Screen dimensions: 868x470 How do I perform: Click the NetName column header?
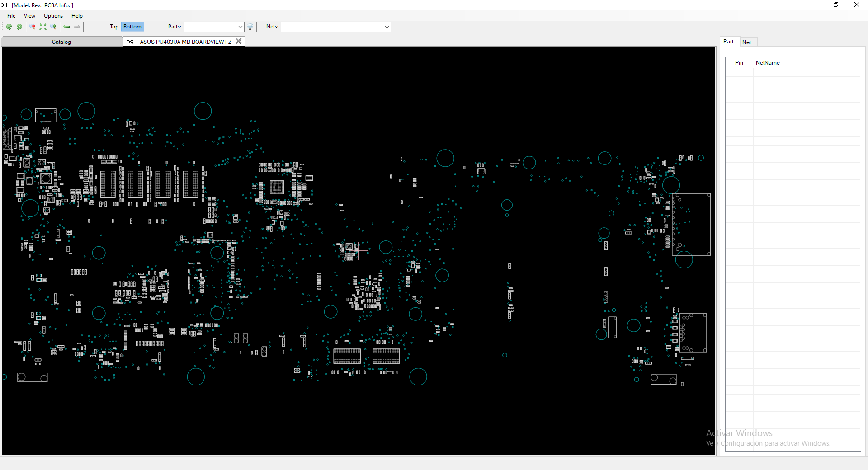[x=807, y=63]
